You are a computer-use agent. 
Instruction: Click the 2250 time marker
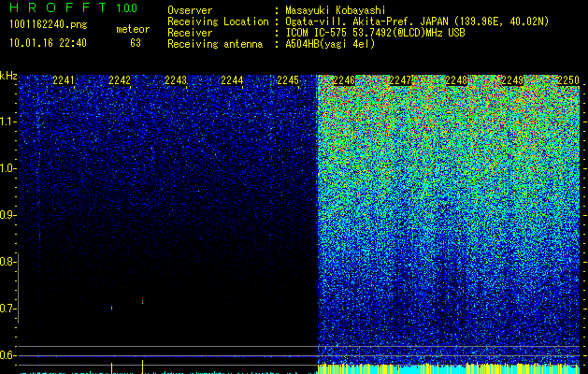[x=568, y=80]
